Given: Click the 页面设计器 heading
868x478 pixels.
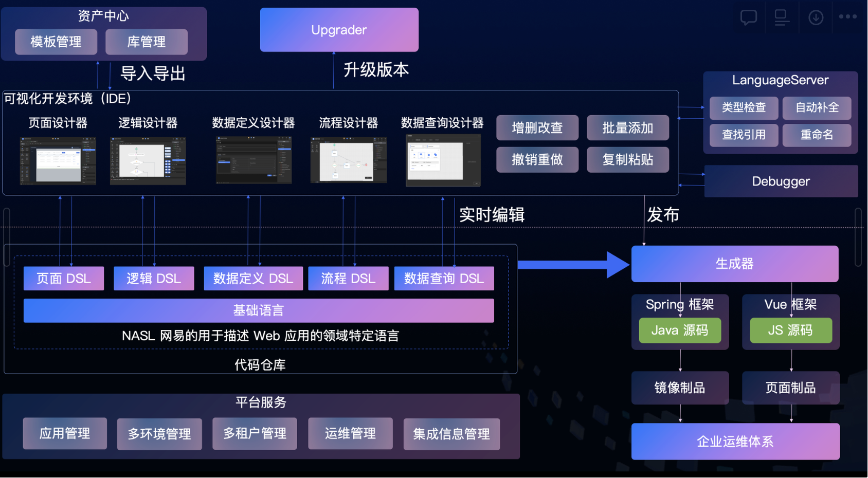Looking at the screenshot, I should (58, 123).
